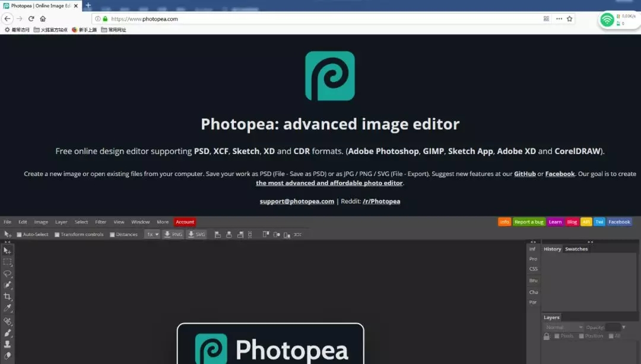
Task: Open the Image menu
Action: click(x=41, y=222)
